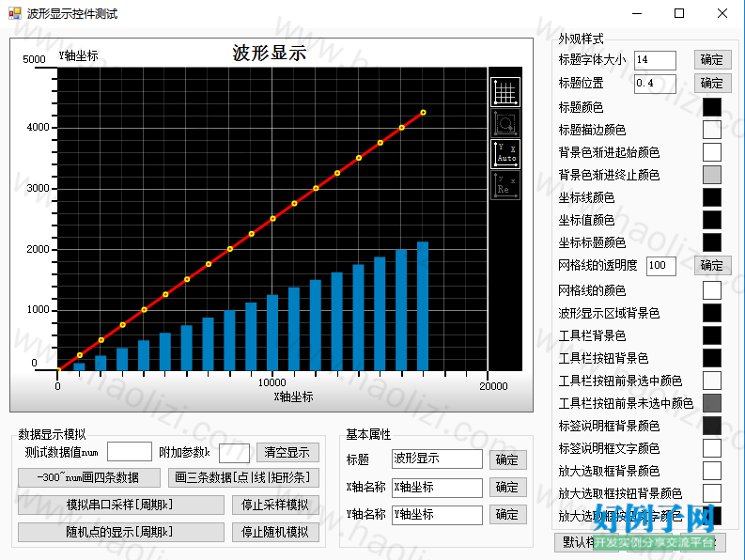Focus the 网格线的透明度 input showing 100
Viewport: 745px width, 560px height.
tap(660, 266)
